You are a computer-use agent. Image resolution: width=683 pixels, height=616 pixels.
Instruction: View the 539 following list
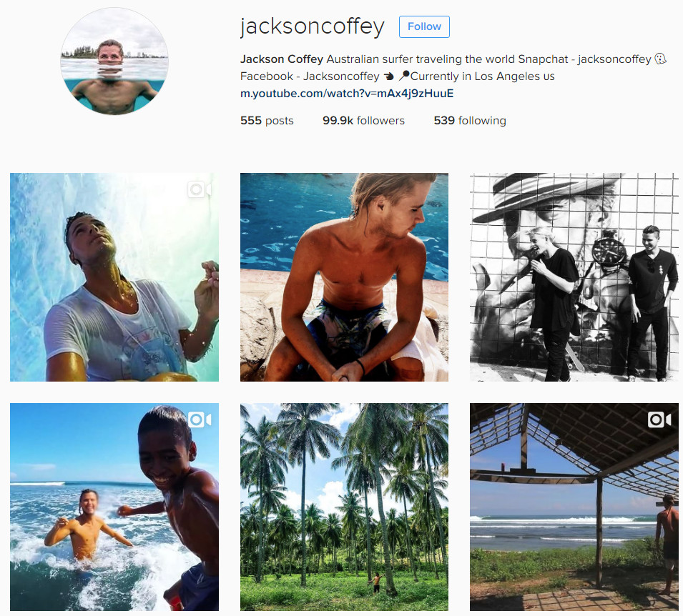coord(470,121)
